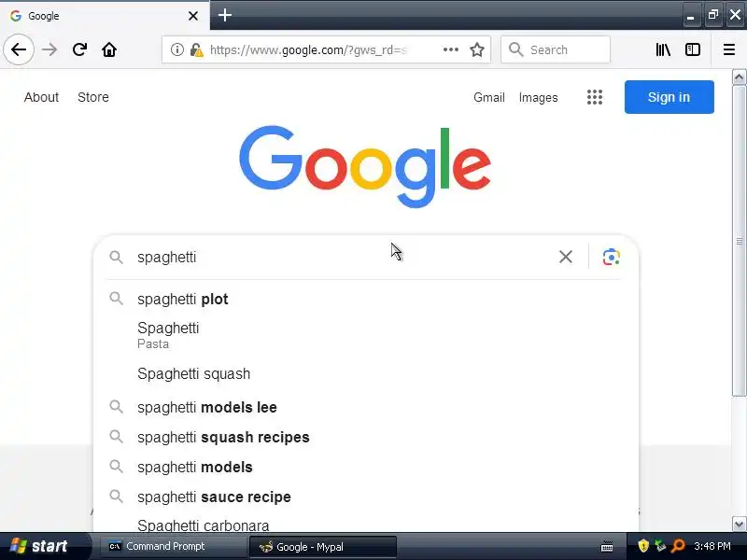
Task: Close the Google tab
Action: [193, 16]
